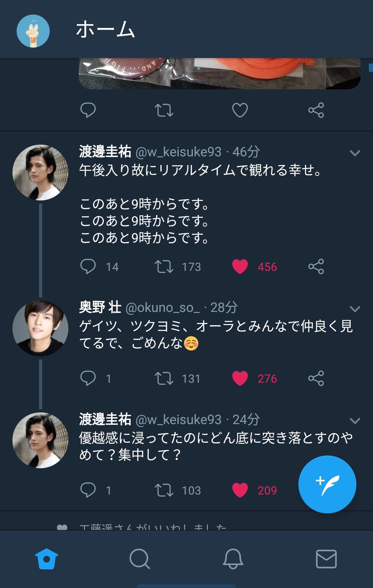The width and height of the screenshot is (373, 588).
Task: Retweet 奥野 壮's tweet with 131 retweets
Action: click(x=164, y=378)
